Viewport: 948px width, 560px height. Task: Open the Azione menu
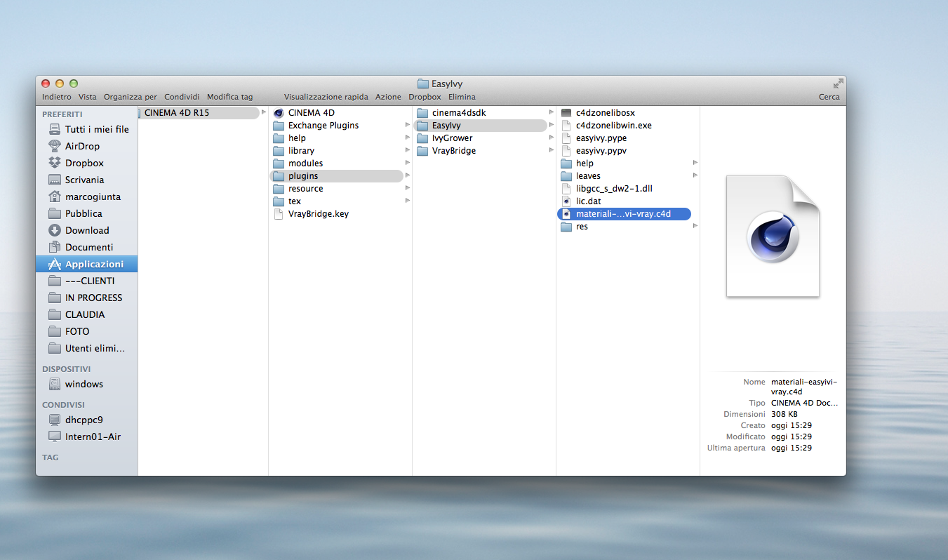coord(388,97)
